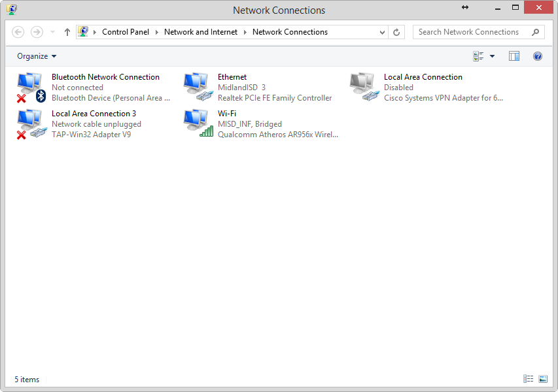Image resolution: width=558 pixels, height=392 pixels.
Task: Click the double-arrow button in title bar
Action: point(465,7)
